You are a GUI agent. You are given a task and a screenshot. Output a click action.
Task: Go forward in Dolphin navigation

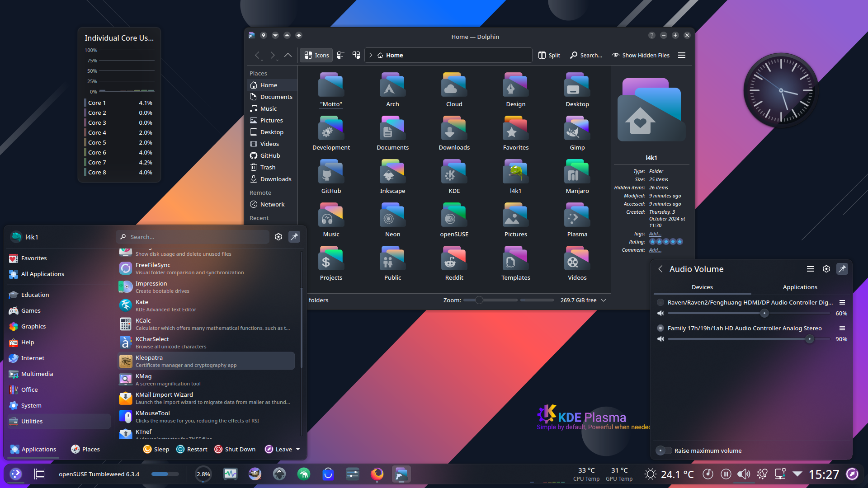[273, 55]
